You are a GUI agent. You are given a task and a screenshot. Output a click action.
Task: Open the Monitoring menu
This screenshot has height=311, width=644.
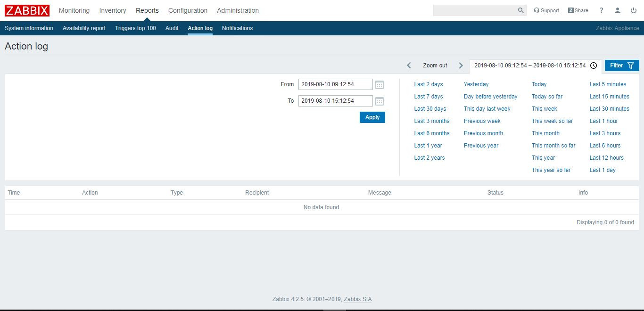[x=74, y=10]
